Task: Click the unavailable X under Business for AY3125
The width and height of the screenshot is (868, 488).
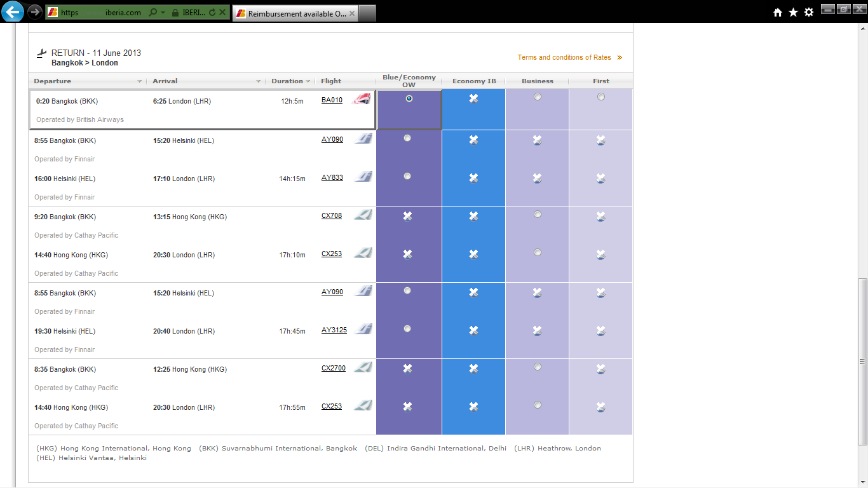Action: coord(537,330)
